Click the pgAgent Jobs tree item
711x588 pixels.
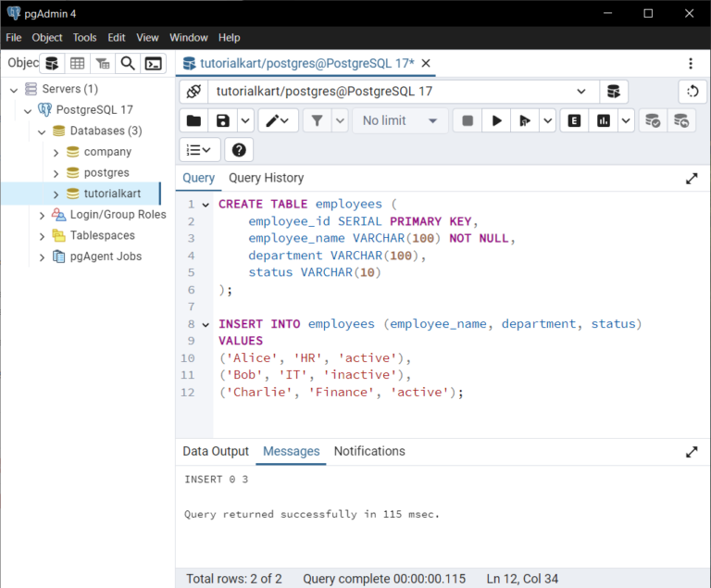coord(106,256)
